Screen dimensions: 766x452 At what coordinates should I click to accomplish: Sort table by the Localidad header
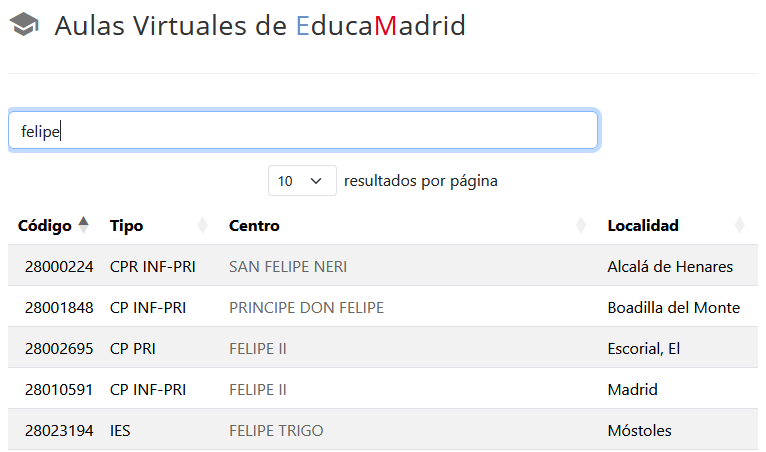pos(643,226)
